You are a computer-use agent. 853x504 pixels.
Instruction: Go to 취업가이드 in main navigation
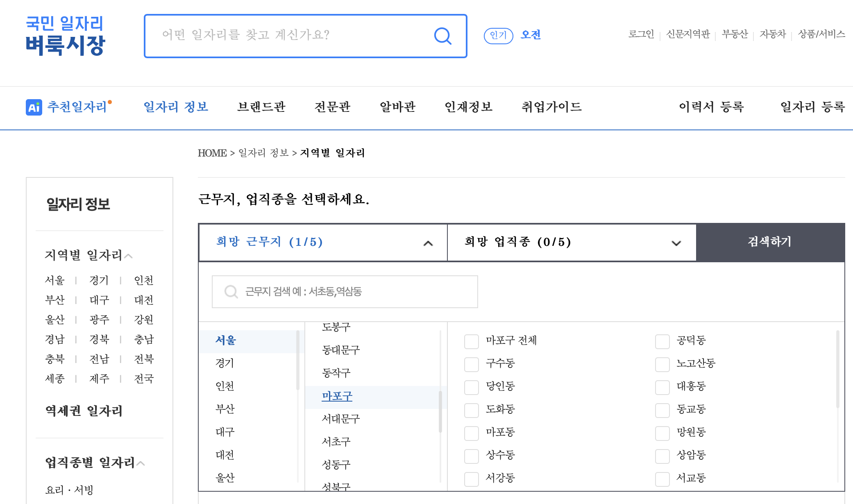[551, 107]
